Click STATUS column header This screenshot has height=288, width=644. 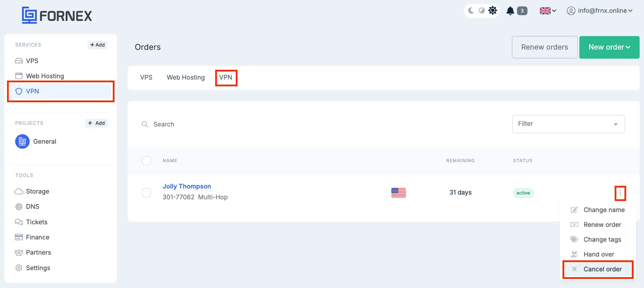point(523,161)
